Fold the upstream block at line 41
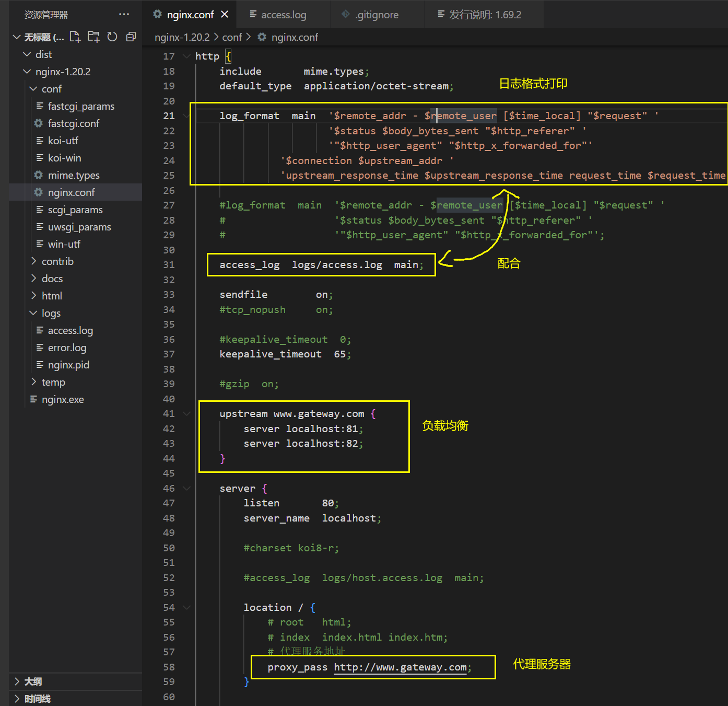728x706 pixels. coord(186,413)
